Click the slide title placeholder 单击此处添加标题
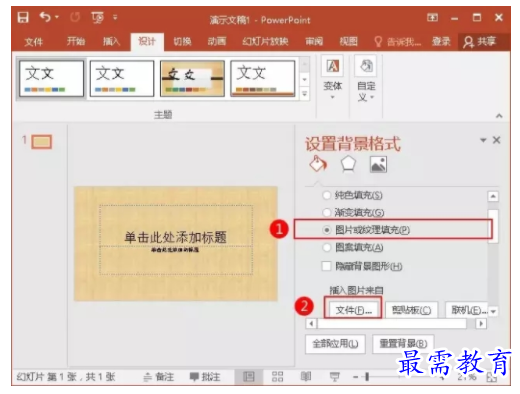Image resolution: width=520 pixels, height=394 pixels. coord(176,237)
